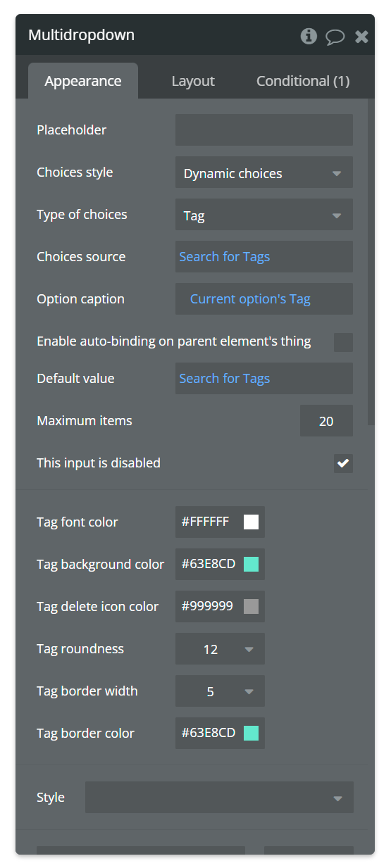Uncheck This input is disabled
Viewport: 391px width, 868px height.
tap(343, 463)
